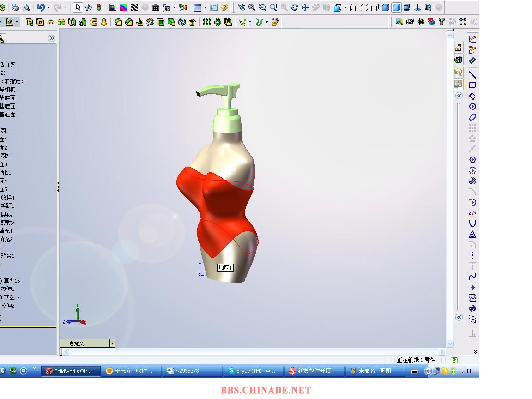Toggle Shadows in Shaded Mode
The image size is (532, 399).
(407, 7)
